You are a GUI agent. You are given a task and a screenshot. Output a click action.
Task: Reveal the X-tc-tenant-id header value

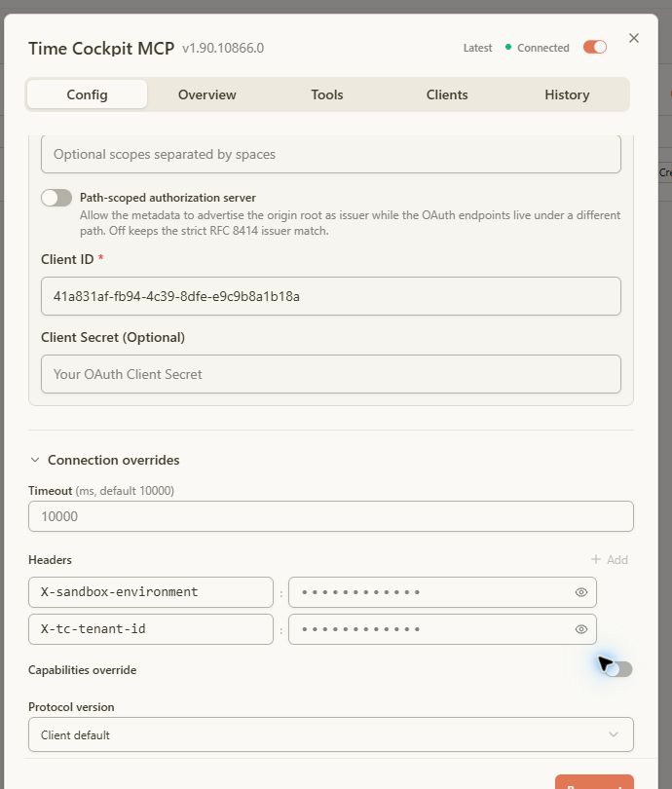point(581,629)
